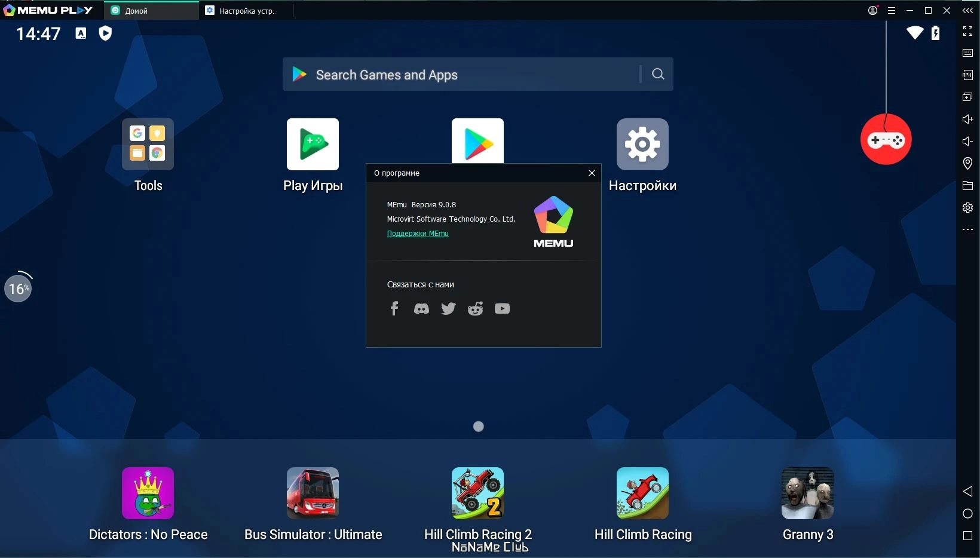Click the "О программе" dialog title
This screenshot has height=558, width=980.
point(397,173)
